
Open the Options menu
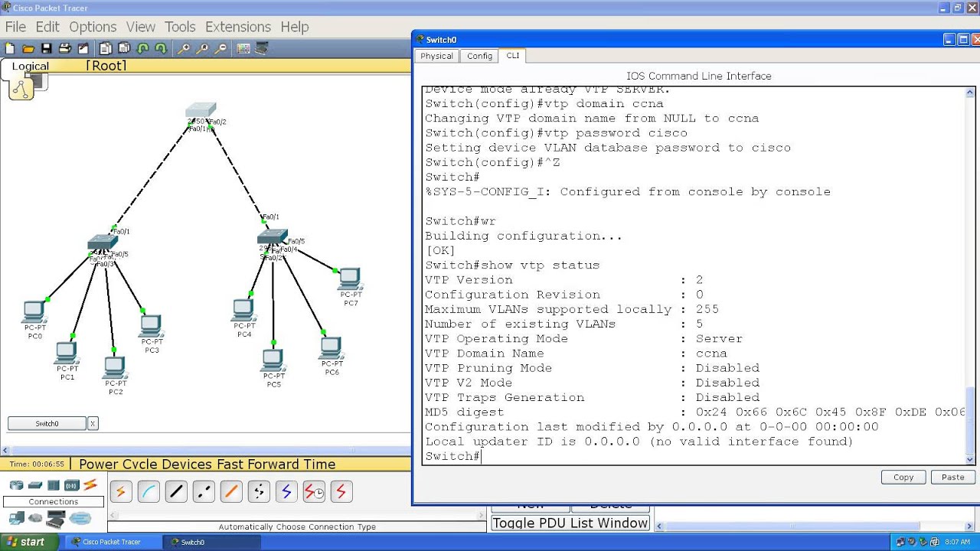[93, 27]
